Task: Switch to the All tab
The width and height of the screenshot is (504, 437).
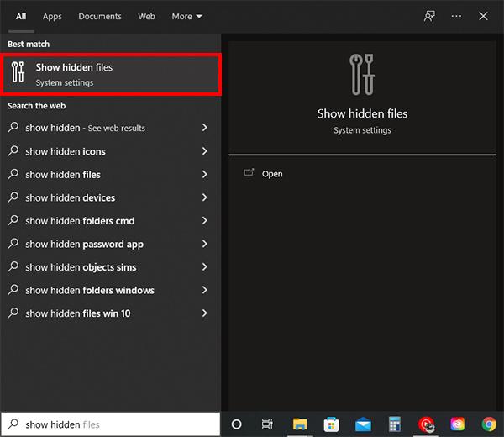Action: point(21,17)
